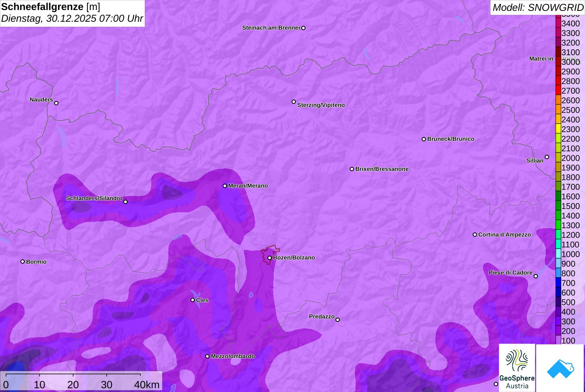Pick the Brixen/Bressanone marker dot
Viewport: 585px width, 392px height.
[x=352, y=169]
